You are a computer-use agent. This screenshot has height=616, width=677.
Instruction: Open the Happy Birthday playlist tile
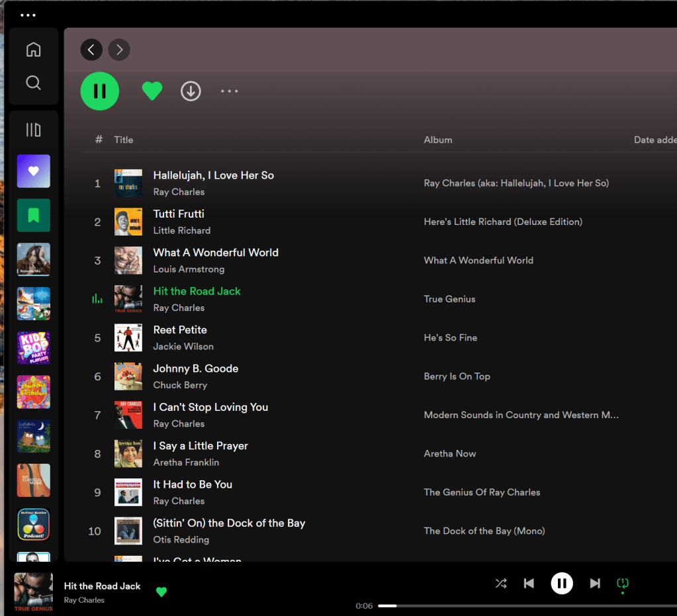coord(34,392)
